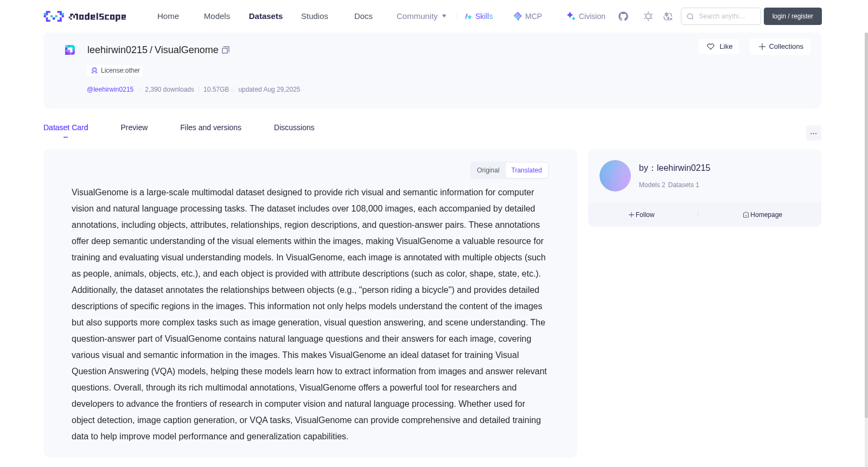Click the 2,390 downloads text
This screenshot has width=868, height=467.
[x=169, y=89]
